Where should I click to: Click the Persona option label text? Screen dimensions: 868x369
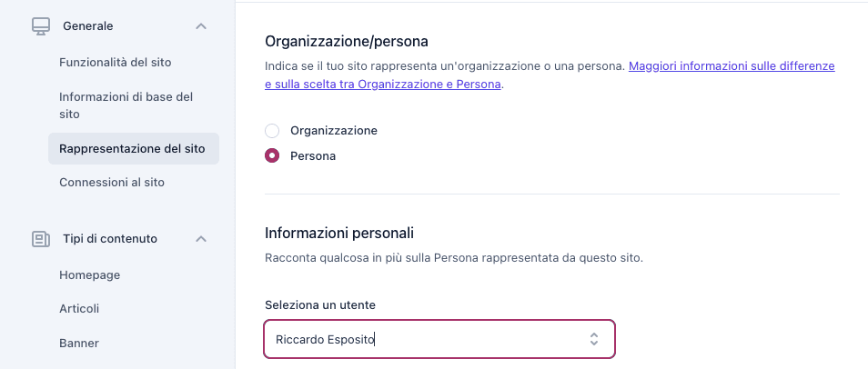[313, 156]
